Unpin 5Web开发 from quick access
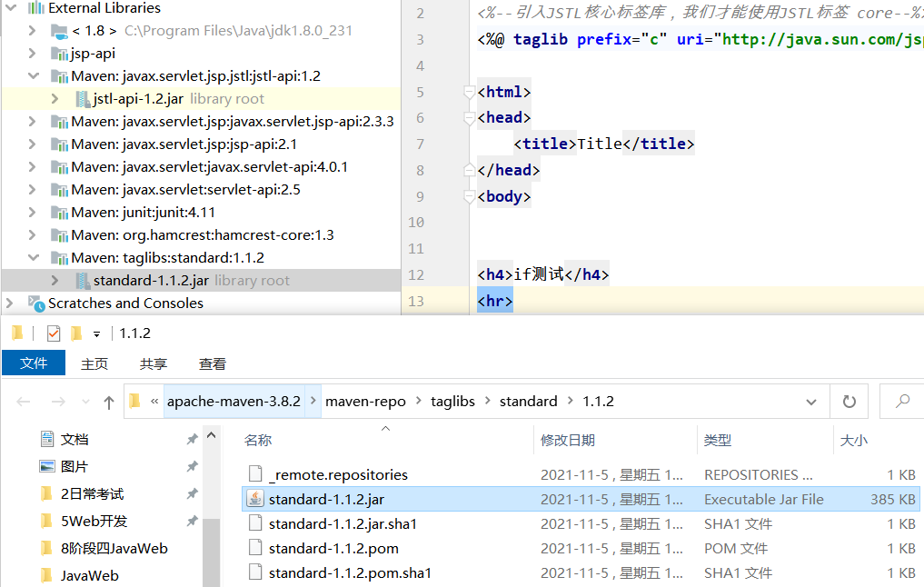Viewport: 924px width, 587px height. [x=192, y=521]
